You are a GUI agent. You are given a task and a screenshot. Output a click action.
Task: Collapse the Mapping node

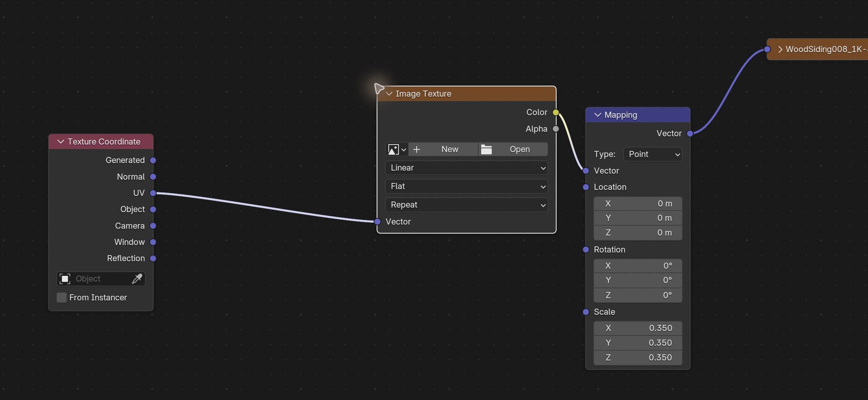pyautogui.click(x=598, y=115)
